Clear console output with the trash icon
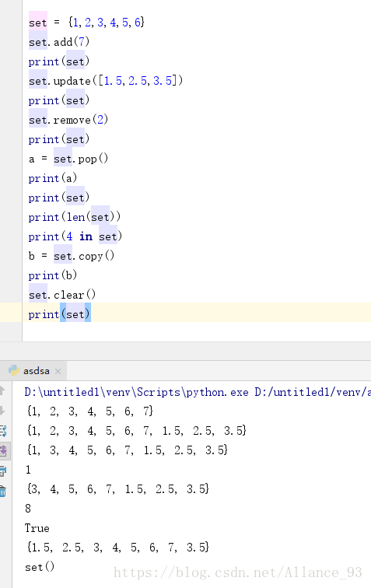The width and height of the screenshot is (371, 588). point(3,491)
